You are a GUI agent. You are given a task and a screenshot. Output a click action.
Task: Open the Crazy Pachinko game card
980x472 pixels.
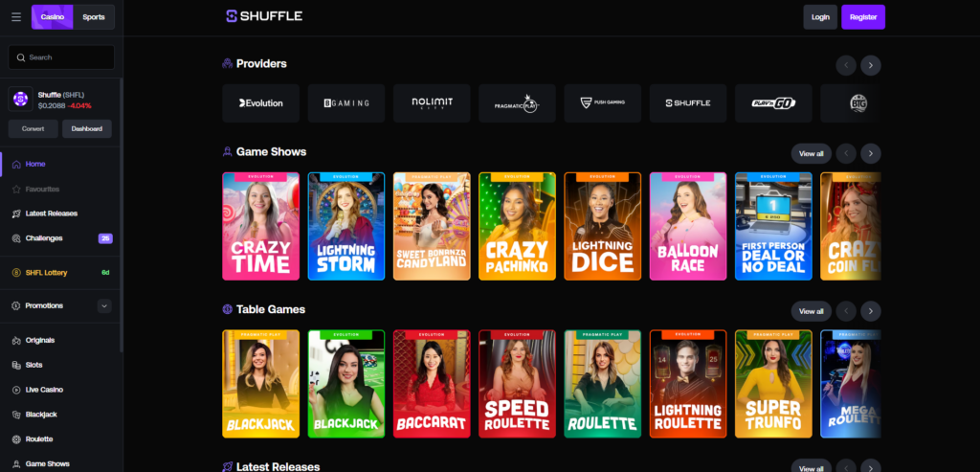pyautogui.click(x=517, y=226)
